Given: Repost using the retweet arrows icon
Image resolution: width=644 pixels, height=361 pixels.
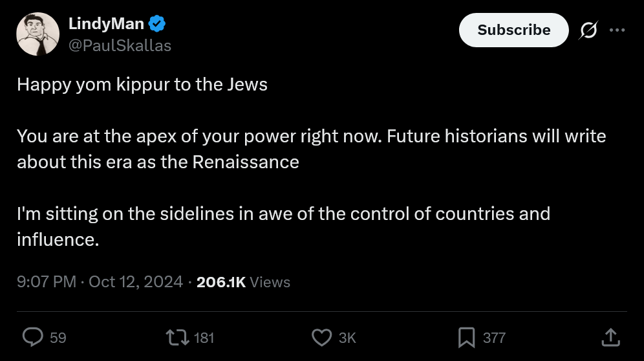Looking at the screenshot, I should click(177, 338).
